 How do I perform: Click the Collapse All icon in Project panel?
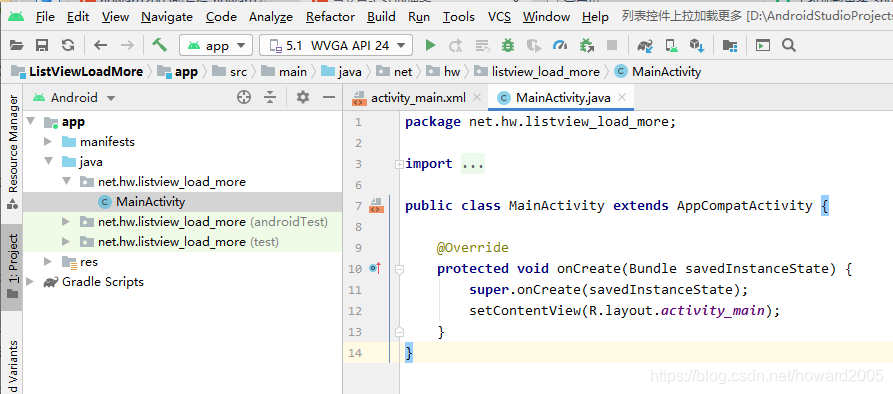[270, 98]
